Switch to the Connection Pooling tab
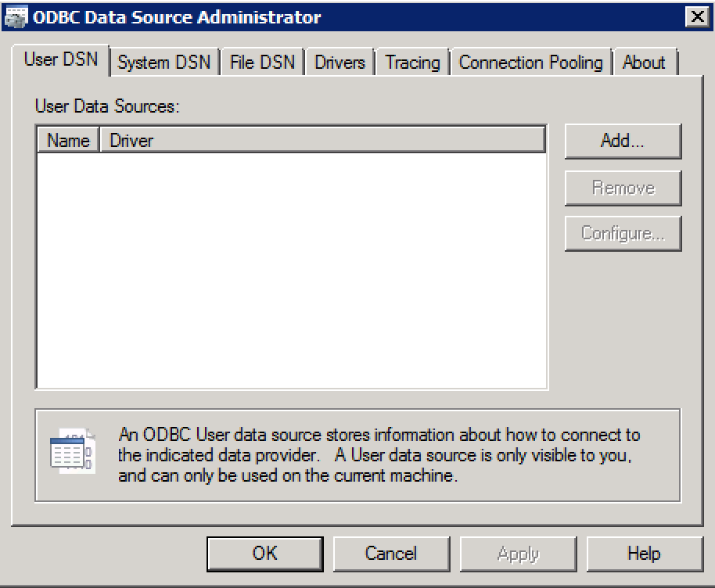715x588 pixels. (530, 62)
